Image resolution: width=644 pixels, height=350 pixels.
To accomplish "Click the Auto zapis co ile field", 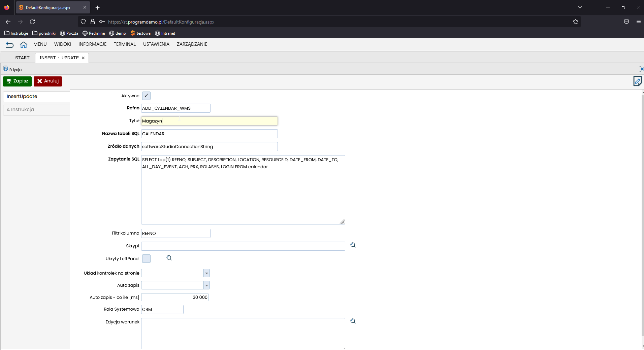I will coord(175,297).
